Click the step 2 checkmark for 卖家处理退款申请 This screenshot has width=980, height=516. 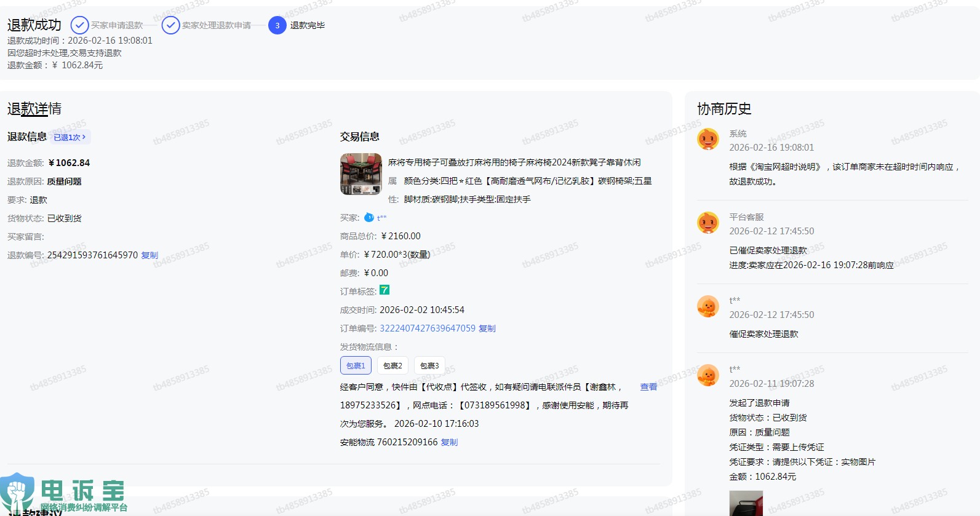coord(170,25)
